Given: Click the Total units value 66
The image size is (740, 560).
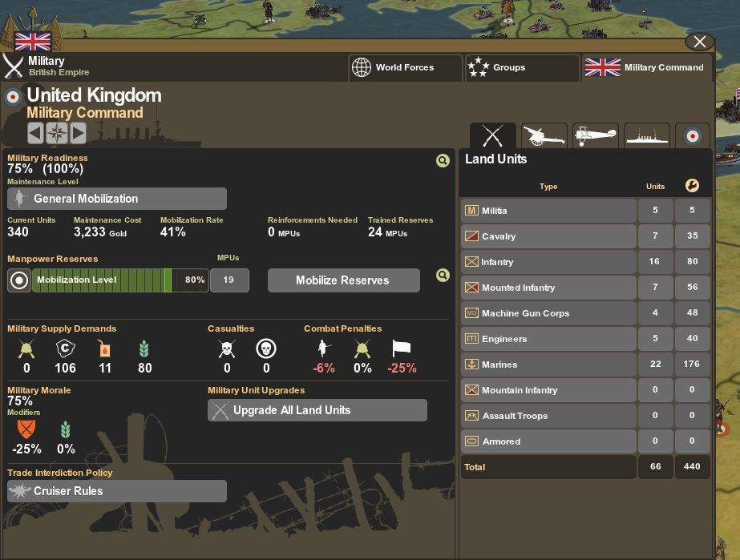Looking at the screenshot, I should (655, 466).
